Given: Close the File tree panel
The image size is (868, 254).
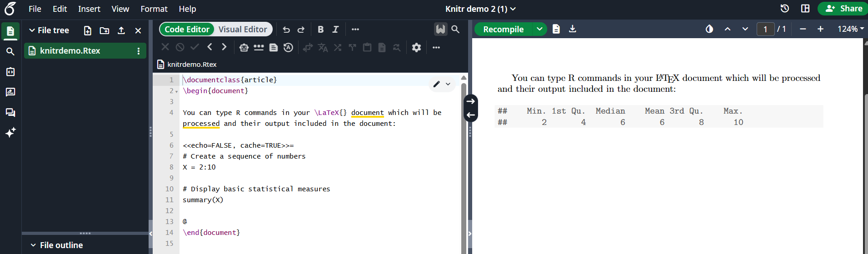Looking at the screenshot, I should click(x=138, y=30).
